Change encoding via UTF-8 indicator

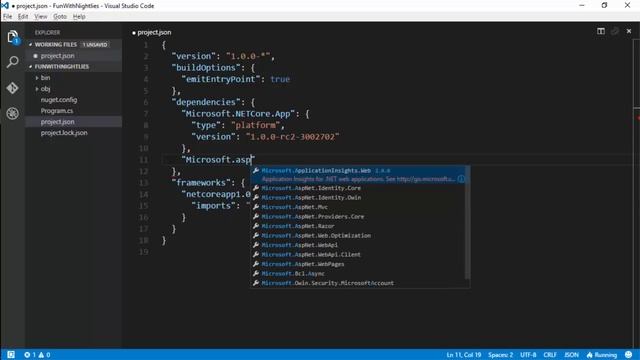click(x=528, y=355)
